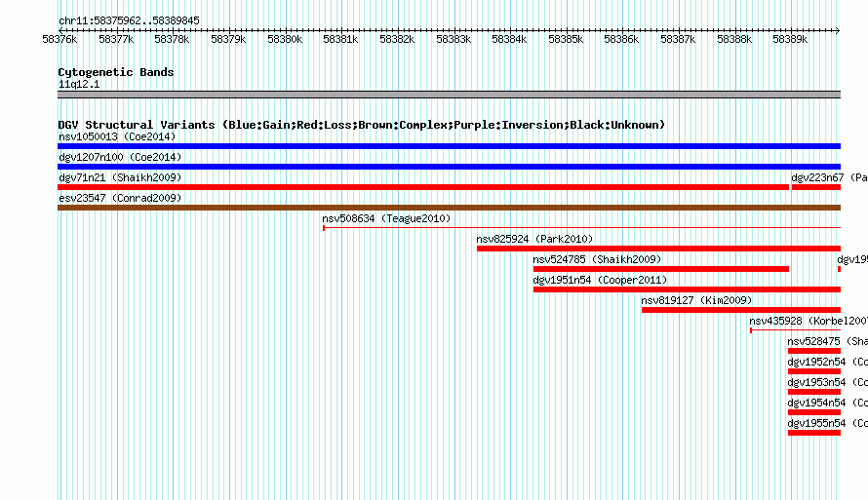868x500 pixels.
Task: Select the esv23547 (Conrad2009) brown complex bar
Action: click(x=449, y=208)
